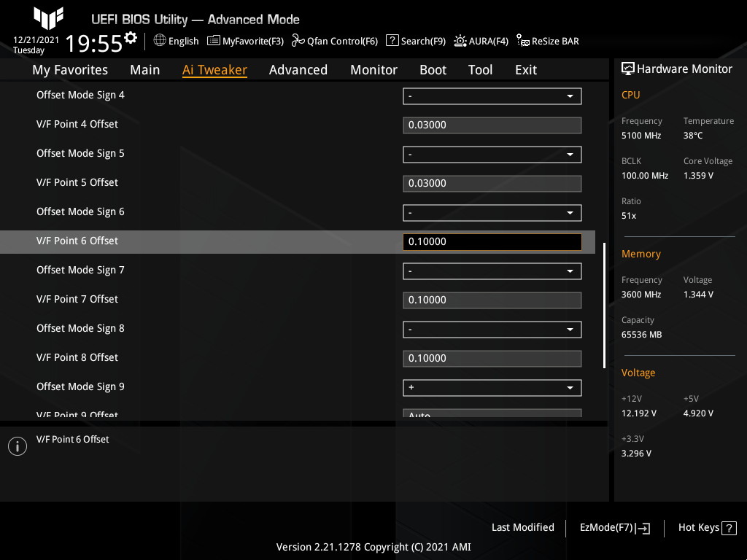Select V/F Point 5 Offset label
Image resolution: width=747 pixels, height=560 pixels.
click(x=77, y=183)
